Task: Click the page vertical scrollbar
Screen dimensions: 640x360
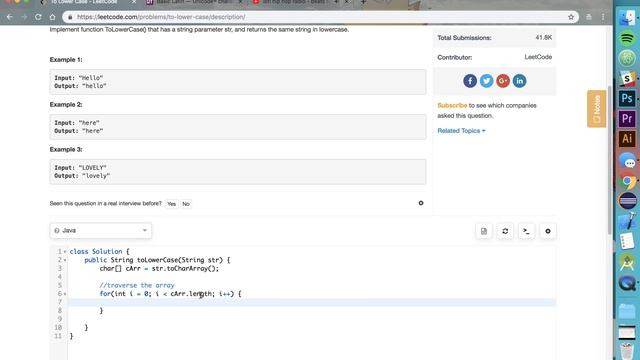Action: (609, 159)
